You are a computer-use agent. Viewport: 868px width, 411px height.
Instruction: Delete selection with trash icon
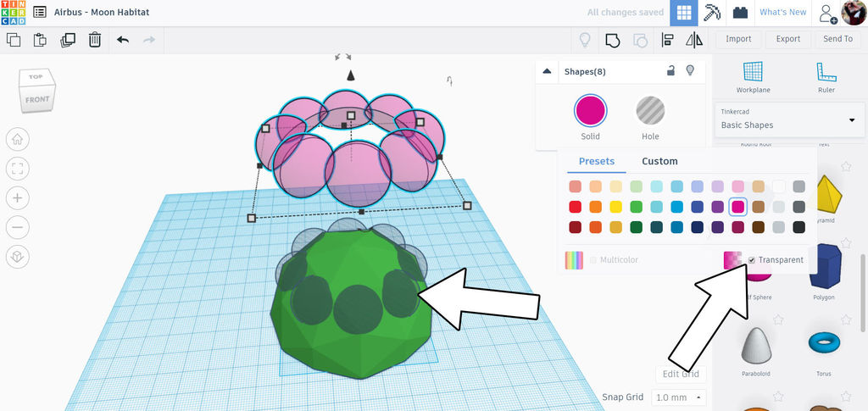[95, 40]
